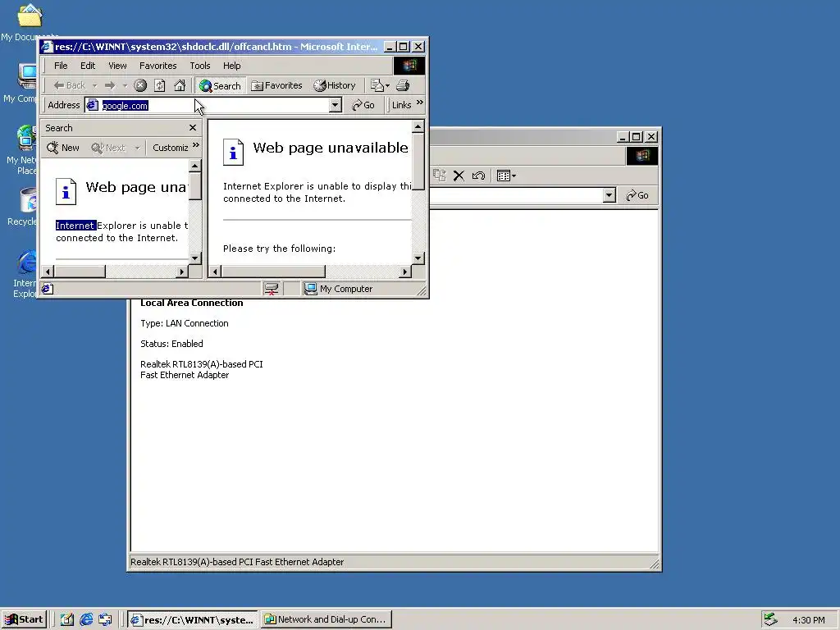This screenshot has width=840, height=630.
Task: Click Delete icon in Network Connections window
Action: pos(459,176)
